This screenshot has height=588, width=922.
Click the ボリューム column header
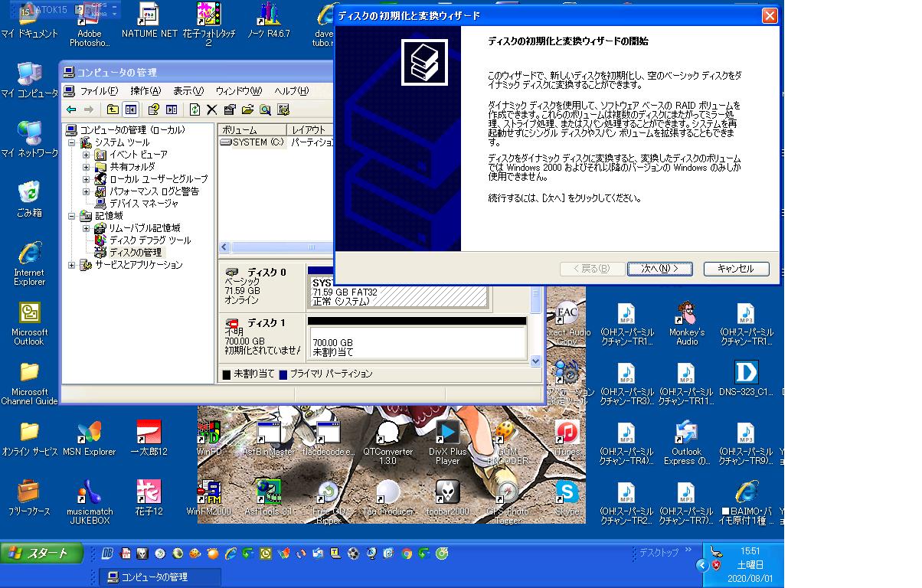click(x=253, y=130)
